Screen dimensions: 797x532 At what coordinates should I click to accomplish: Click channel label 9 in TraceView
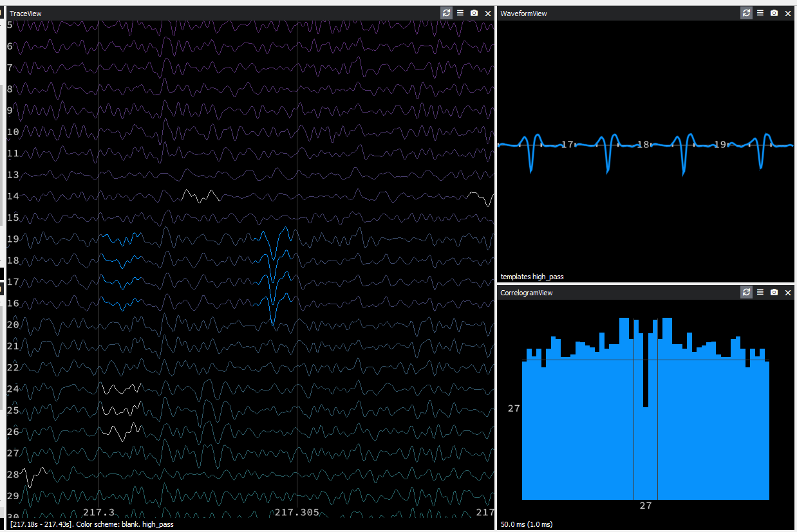(10, 110)
